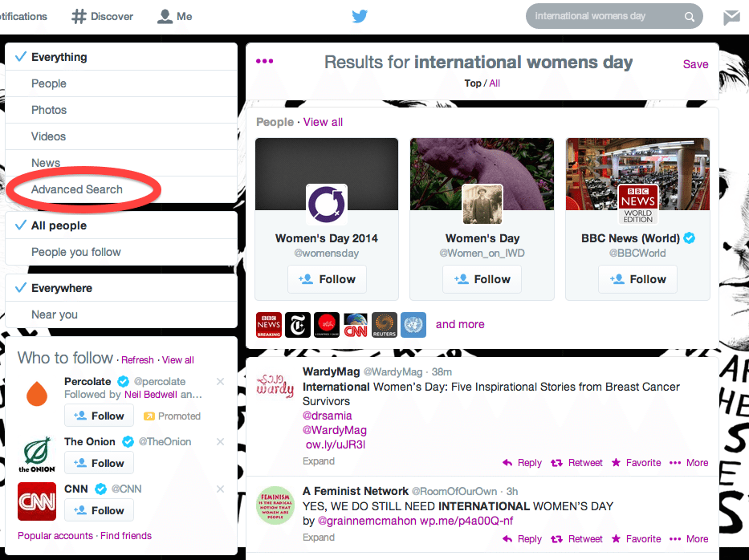Follow Percolate
The image size is (749, 560).
[99, 416]
